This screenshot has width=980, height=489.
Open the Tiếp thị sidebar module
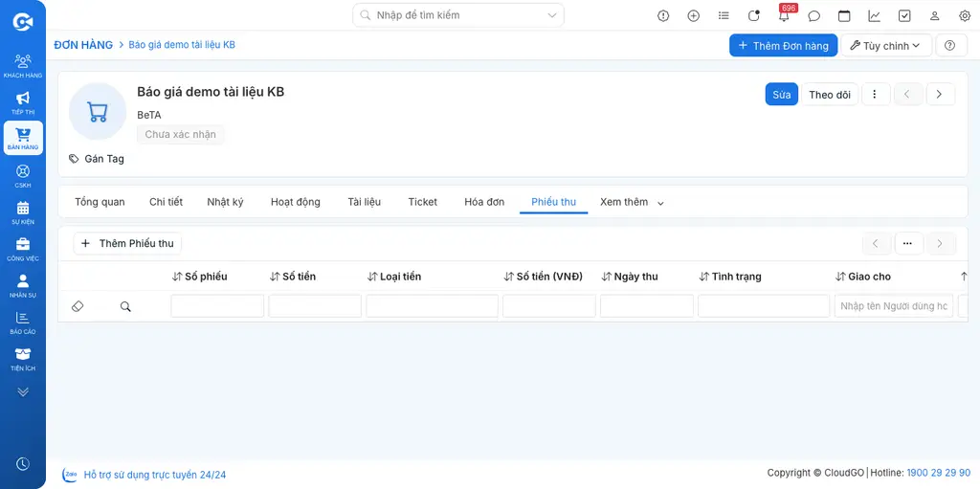click(23, 102)
